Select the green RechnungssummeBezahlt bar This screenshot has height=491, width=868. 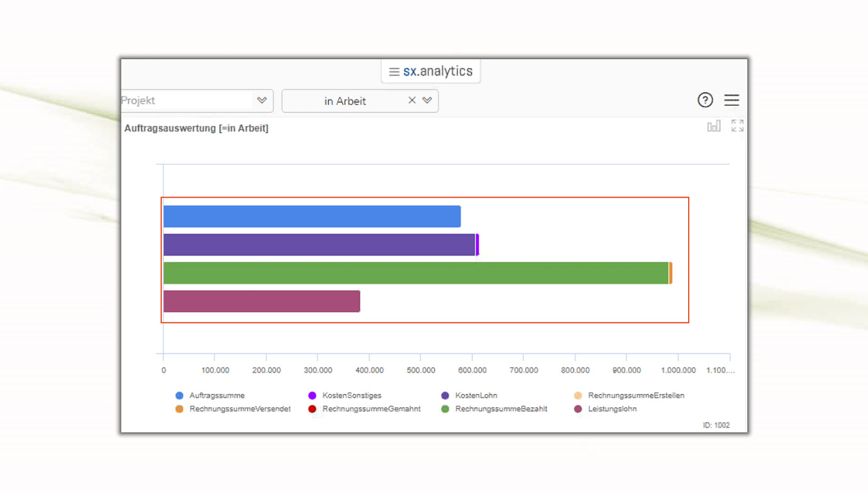click(x=415, y=273)
